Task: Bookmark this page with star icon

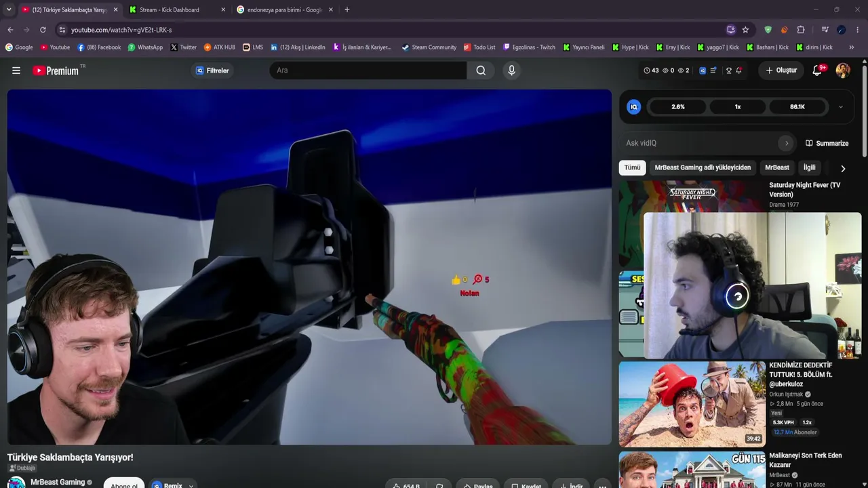Action: pos(745,30)
